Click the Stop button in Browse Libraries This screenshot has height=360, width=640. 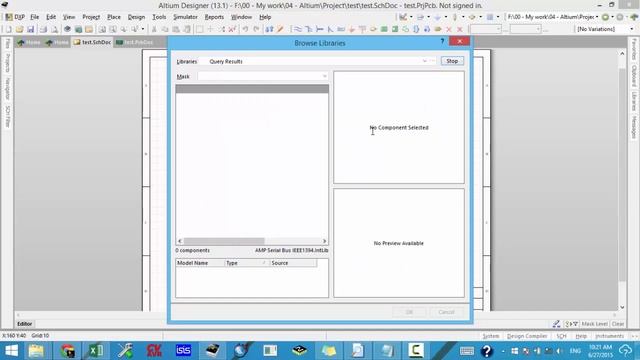452,61
